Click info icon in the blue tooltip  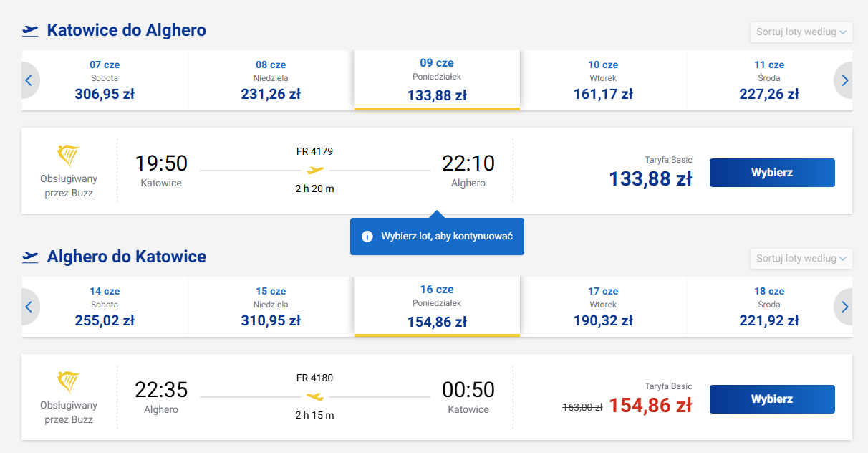367,237
